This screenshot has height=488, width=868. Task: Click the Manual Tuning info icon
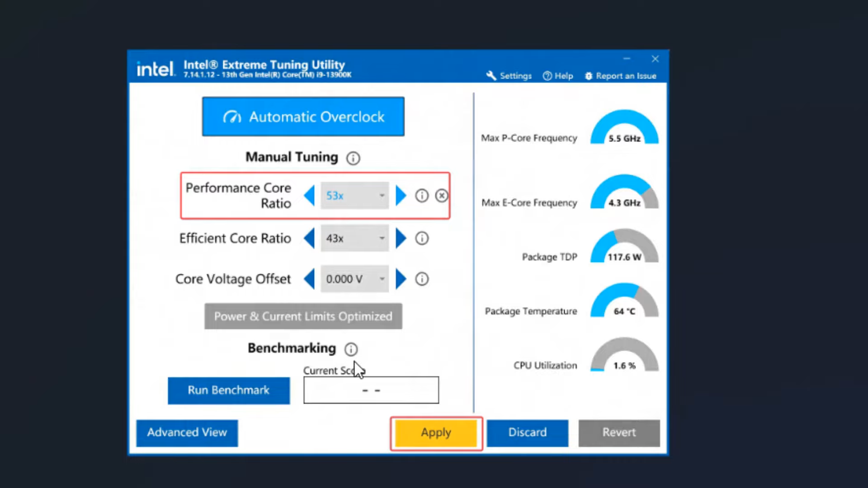[x=353, y=158]
